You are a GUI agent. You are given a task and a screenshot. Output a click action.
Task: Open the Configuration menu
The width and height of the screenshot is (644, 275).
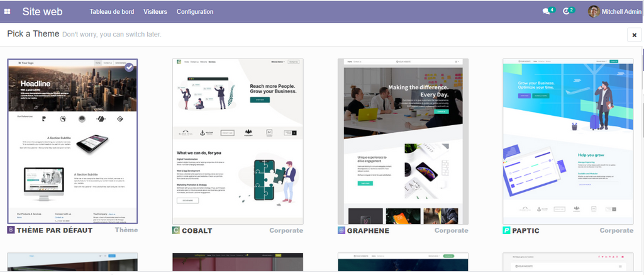(x=194, y=11)
